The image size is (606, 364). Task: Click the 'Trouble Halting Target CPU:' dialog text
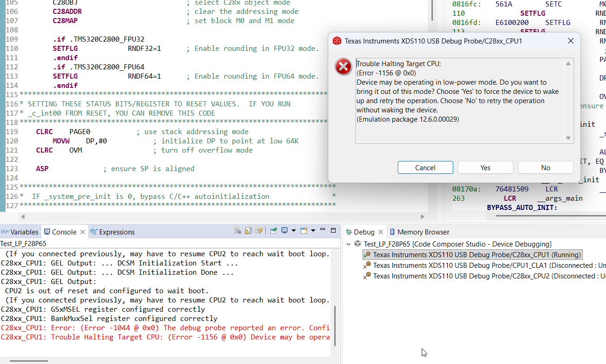tap(399, 64)
